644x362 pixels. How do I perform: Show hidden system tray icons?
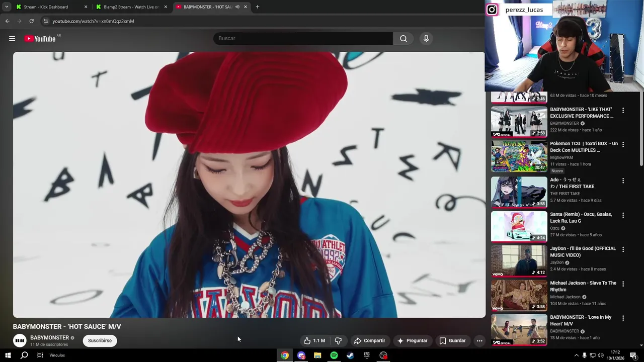(x=576, y=355)
